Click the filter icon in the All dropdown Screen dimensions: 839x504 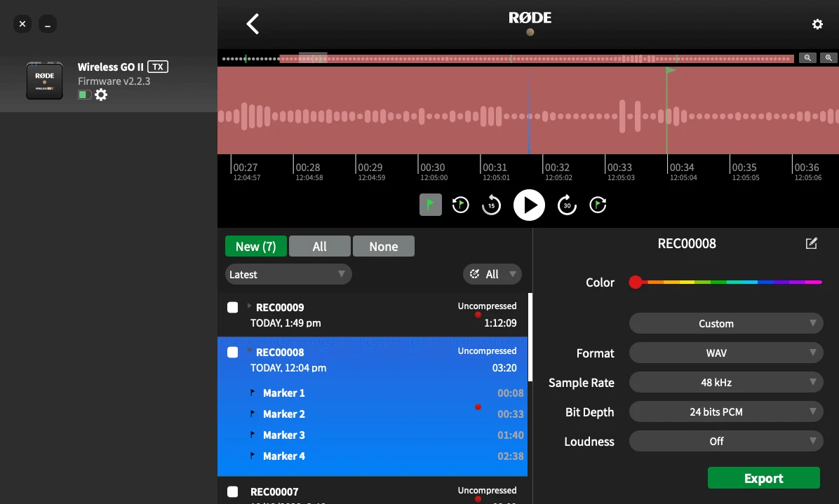(x=475, y=274)
